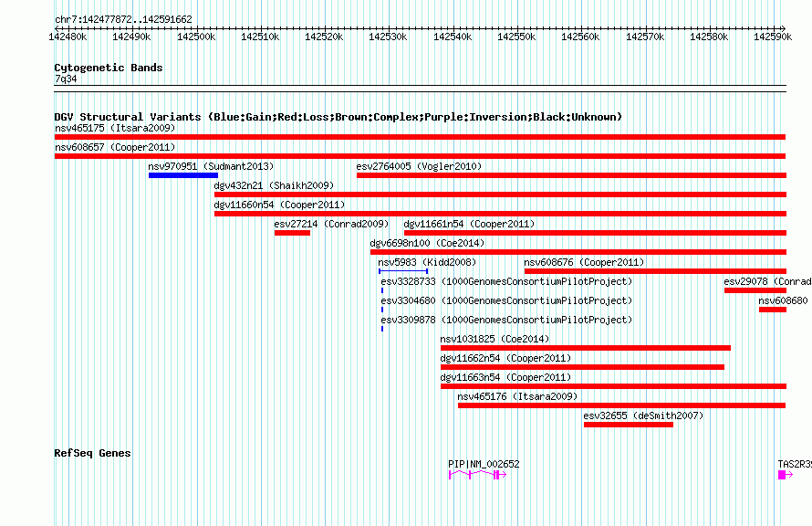Click the chr7:142477872..142591662 coordinates text
Image resolution: width=812 pixels, height=526 pixels.
click(123, 19)
